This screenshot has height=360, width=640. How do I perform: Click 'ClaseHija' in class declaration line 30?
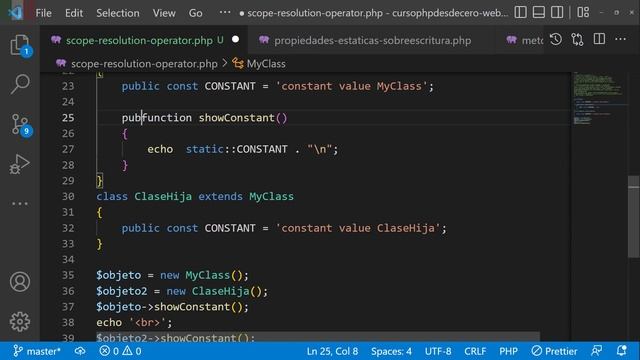(x=163, y=196)
